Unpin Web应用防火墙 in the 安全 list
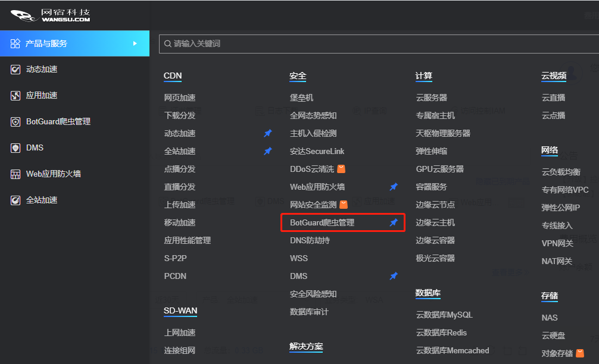 coord(394,187)
